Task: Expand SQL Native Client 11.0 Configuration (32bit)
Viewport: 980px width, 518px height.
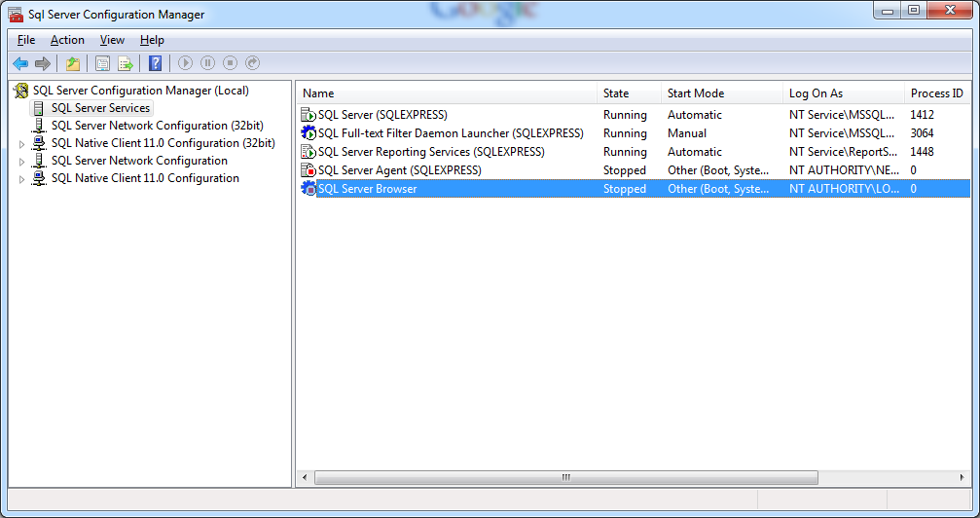Action: point(21,144)
